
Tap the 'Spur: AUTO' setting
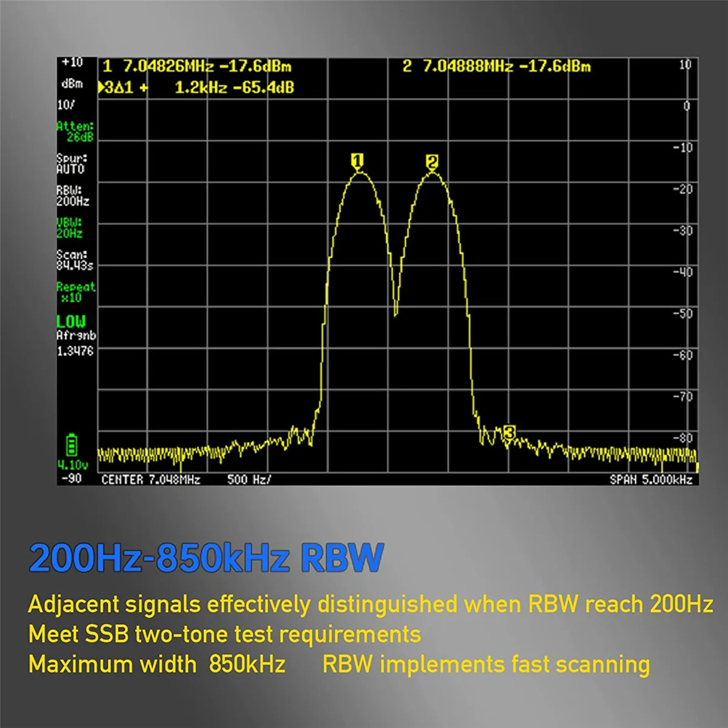pos(72,164)
